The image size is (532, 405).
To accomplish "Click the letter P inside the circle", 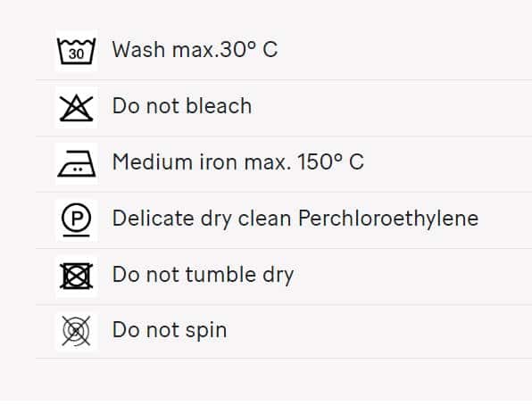I will point(77,218).
